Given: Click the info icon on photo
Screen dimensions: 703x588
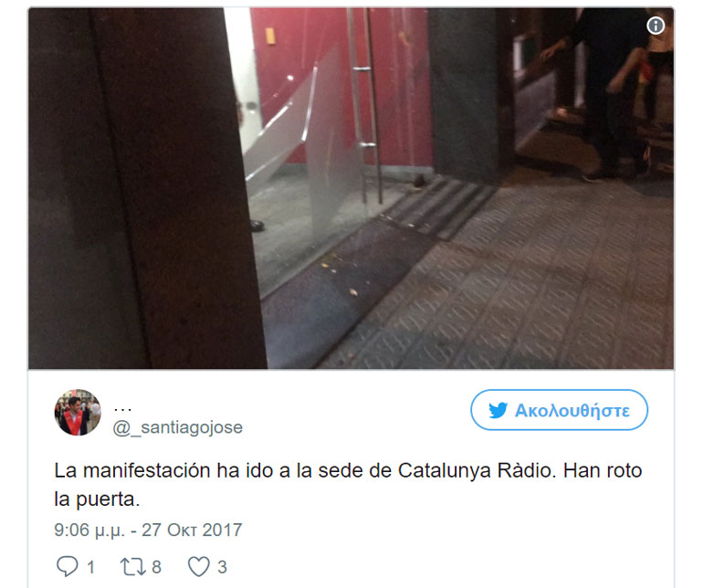Looking at the screenshot, I should pos(656,26).
